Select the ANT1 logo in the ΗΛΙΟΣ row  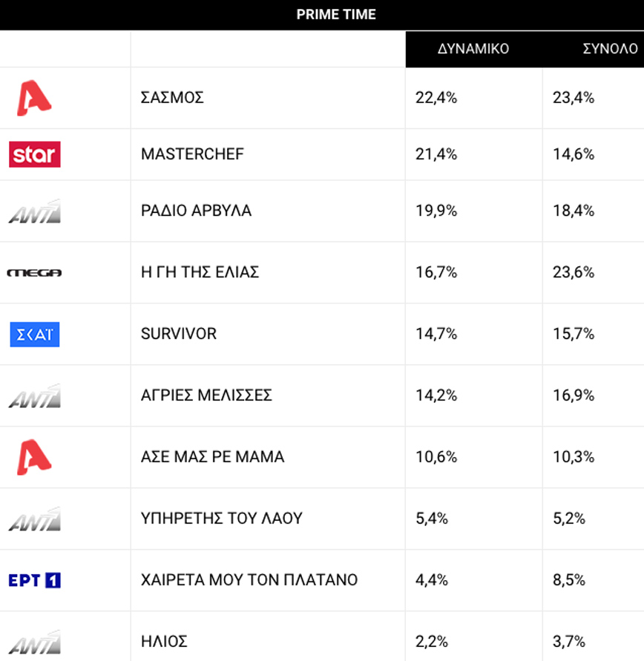click(34, 642)
